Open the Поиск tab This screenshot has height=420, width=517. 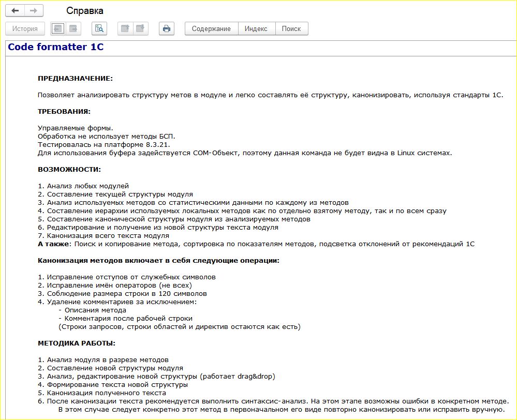pyautogui.click(x=291, y=28)
